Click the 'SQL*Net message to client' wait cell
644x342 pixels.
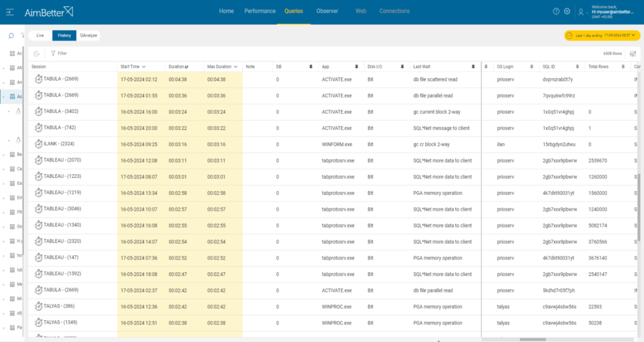[441, 128]
